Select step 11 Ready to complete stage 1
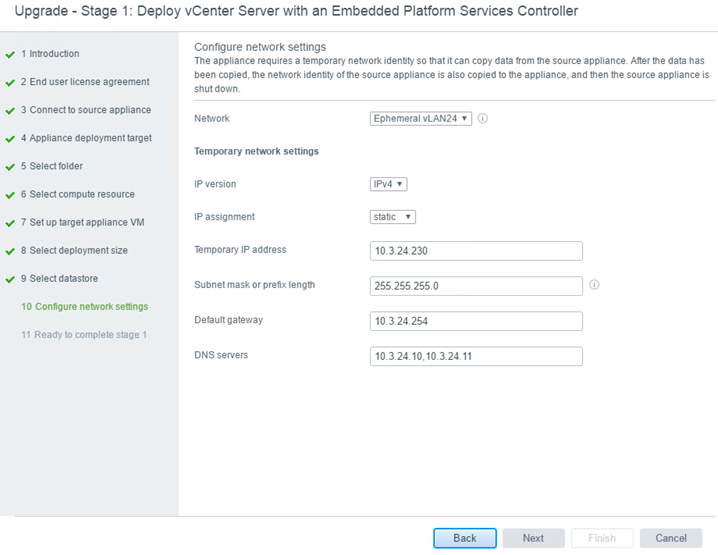 84,335
